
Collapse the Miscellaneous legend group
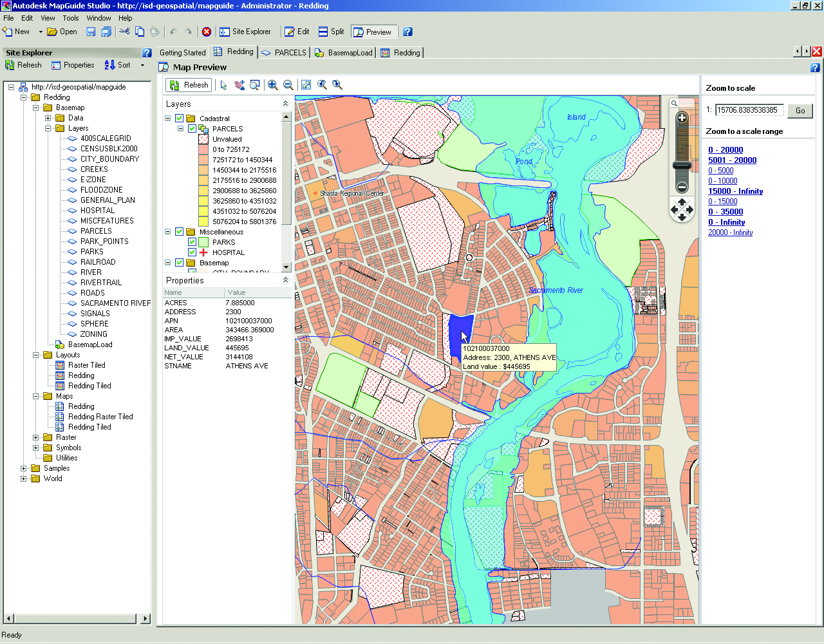tap(168, 232)
